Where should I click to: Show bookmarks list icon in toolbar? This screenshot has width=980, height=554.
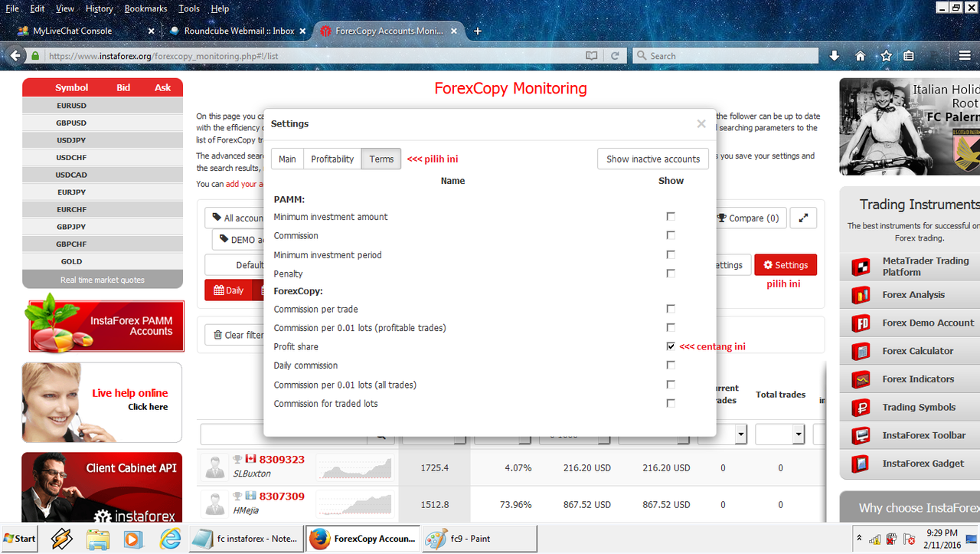909,56
